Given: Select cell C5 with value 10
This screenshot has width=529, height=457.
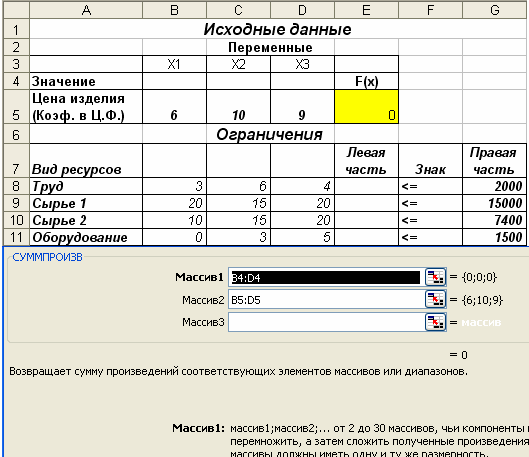Looking at the screenshot, I should pyautogui.click(x=238, y=107).
